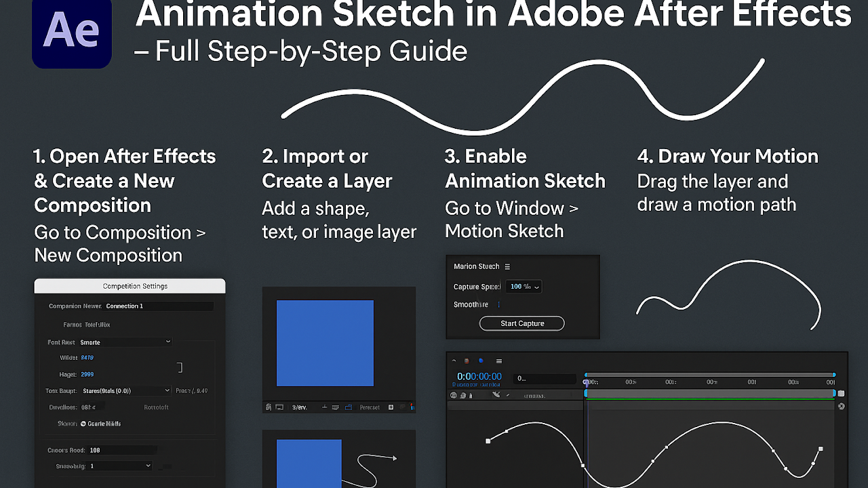Click the blue square in the upper viewer
This screenshot has width=868, height=488.
[x=325, y=343]
